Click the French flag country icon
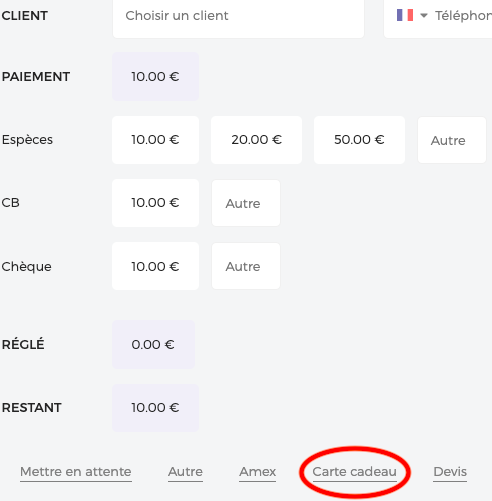Image resolution: width=492 pixels, height=501 pixels. pyautogui.click(x=405, y=15)
